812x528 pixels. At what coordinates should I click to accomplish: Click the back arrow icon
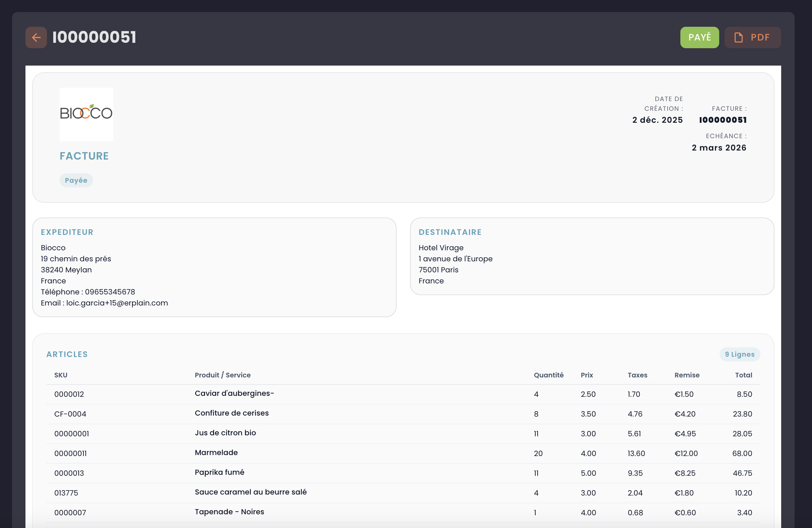(x=36, y=37)
